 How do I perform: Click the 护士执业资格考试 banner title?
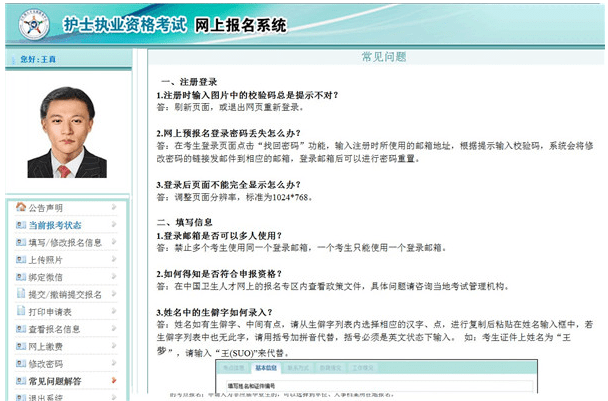(x=124, y=25)
